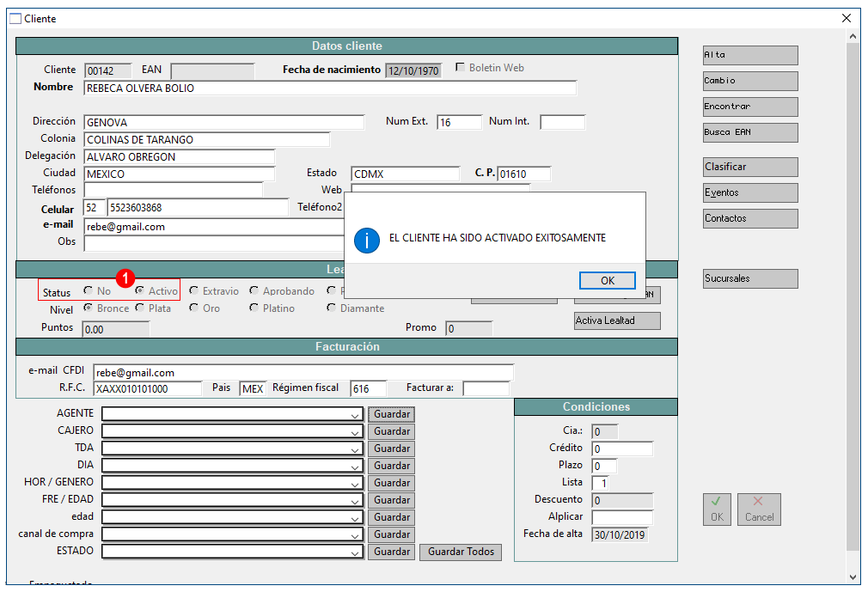Expand the FRE / EDAD dropdown
The height and width of the screenshot is (592, 868).
[x=355, y=501]
